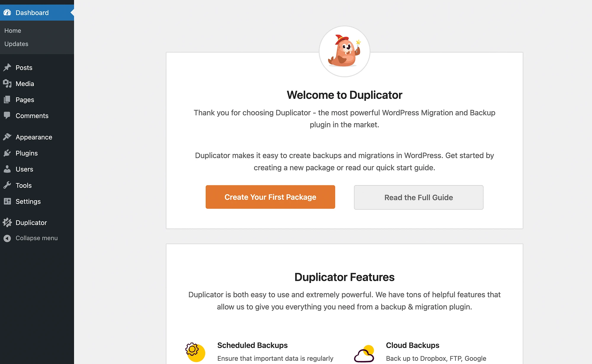Click the Read the Full Guide button
The width and height of the screenshot is (592, 364).
click(x=419, y=197)
